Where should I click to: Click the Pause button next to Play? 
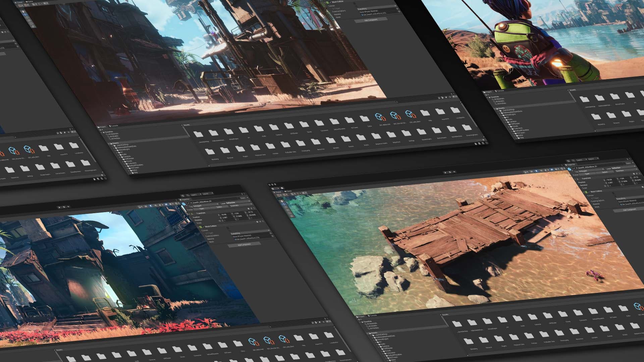pyautogui.click(x=450, y=172)
